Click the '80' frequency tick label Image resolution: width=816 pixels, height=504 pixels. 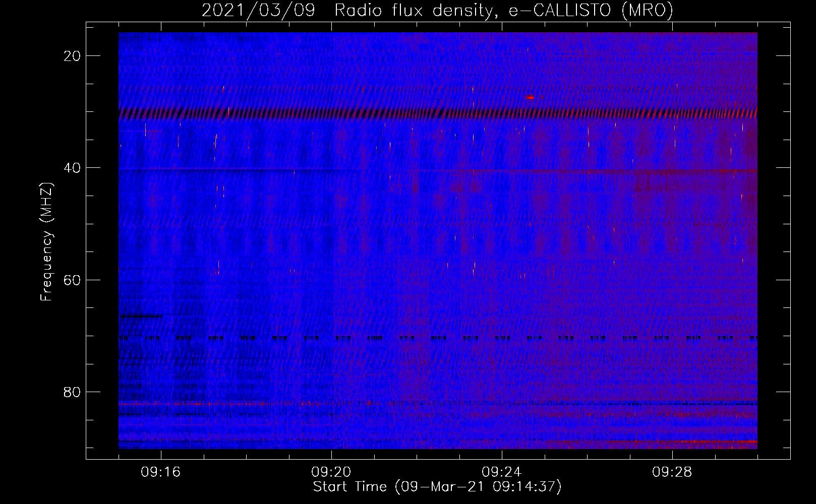[73, 392]
